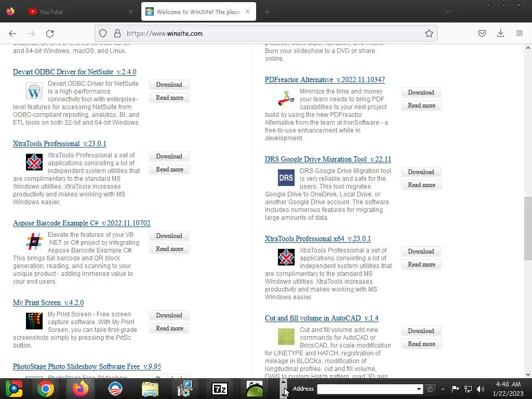The image size is (532, 399).
Task: Expand the taskbar Address dropdown arrow
Action: (419, 389)
